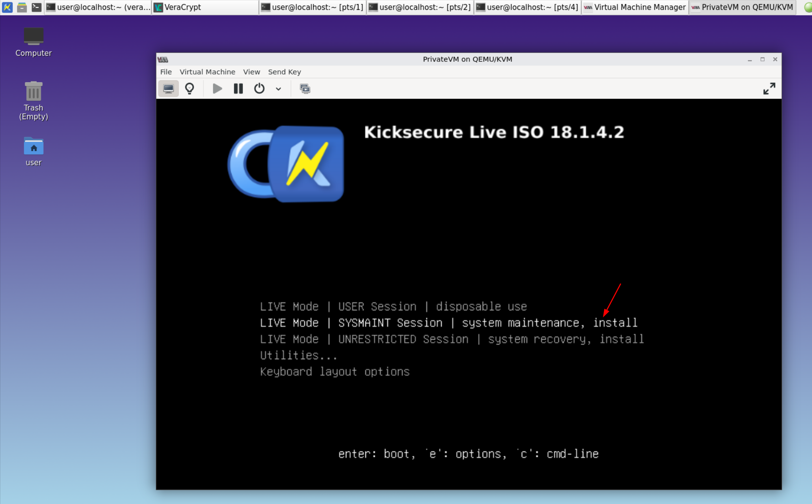Select the Utilities... boot menu entry
Viewport: 812px width, 504px height.
click(x=298, y=355)
